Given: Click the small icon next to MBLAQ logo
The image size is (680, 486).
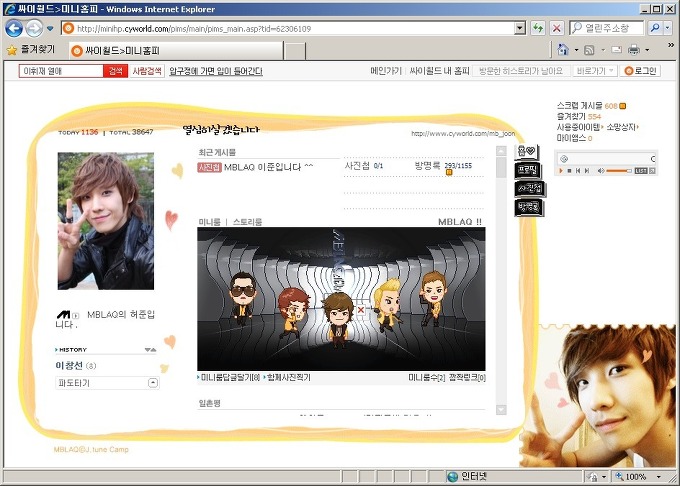Looking at the screenshot, I should pos(75,316).
